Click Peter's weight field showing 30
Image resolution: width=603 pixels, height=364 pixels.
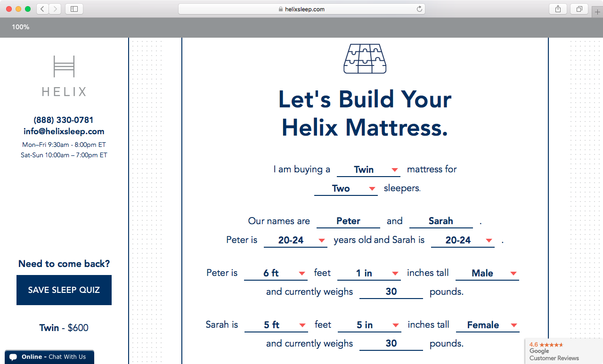[391, 292]
